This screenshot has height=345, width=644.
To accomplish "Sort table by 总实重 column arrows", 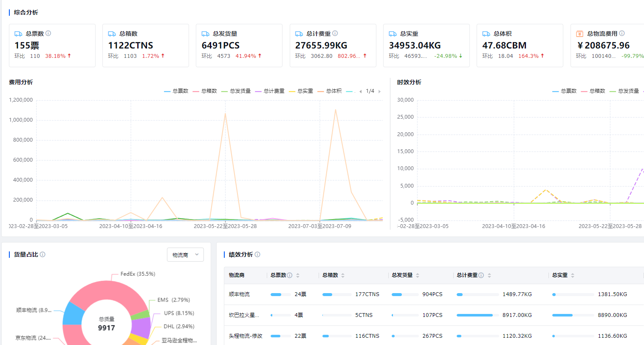I will click(573, 275).
